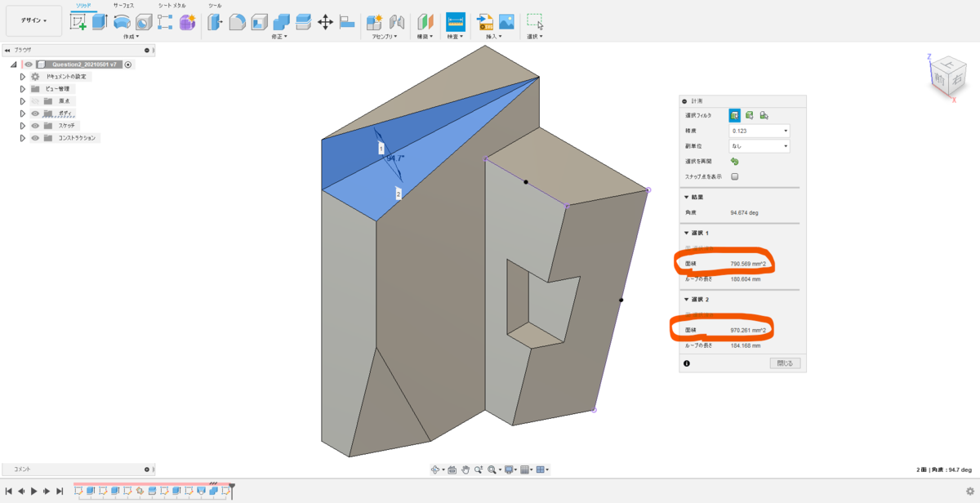This screenshot has width=980, height=503.
Task: Choose the Combine tool icon
Action: (x=282, y=22)
